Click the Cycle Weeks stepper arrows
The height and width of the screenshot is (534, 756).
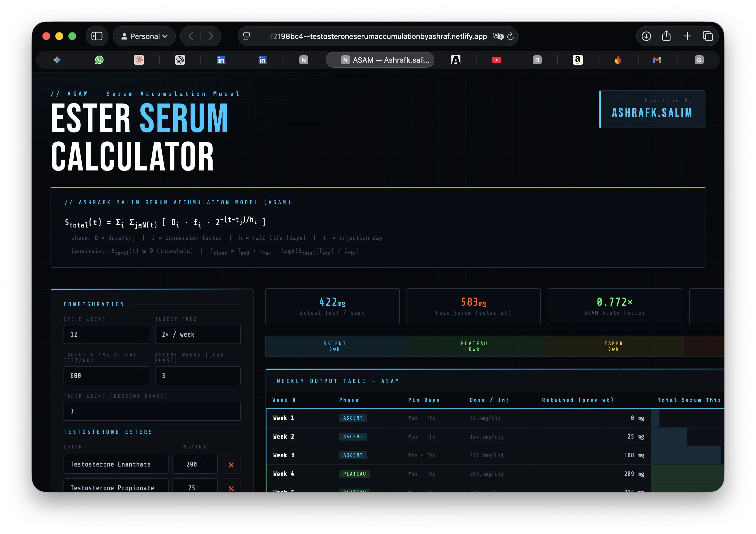(139, 334)
